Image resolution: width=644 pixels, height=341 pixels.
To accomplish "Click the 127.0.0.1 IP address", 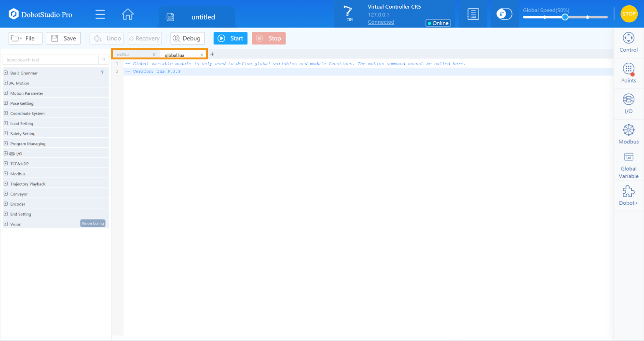I will [x=378, y=15].
